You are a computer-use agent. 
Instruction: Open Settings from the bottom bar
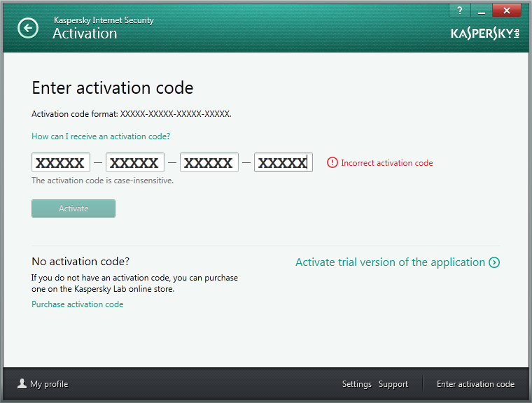[x=357, y=384]
